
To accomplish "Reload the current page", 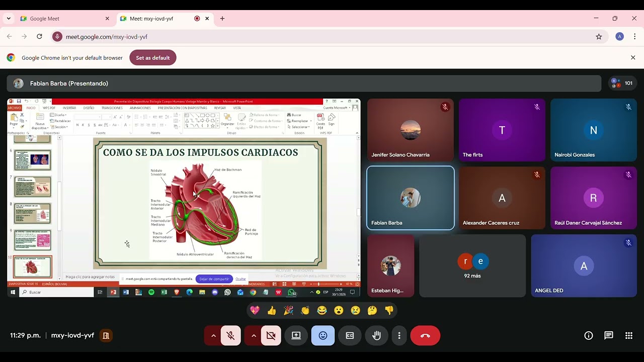I will pos(39,37).
